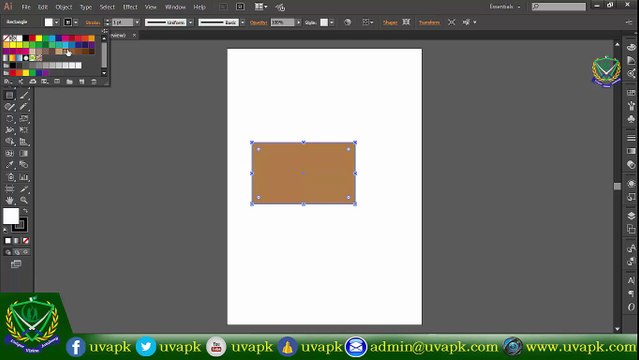
Task: Select the Rotate tool
Action: click(x=9, y=119)
